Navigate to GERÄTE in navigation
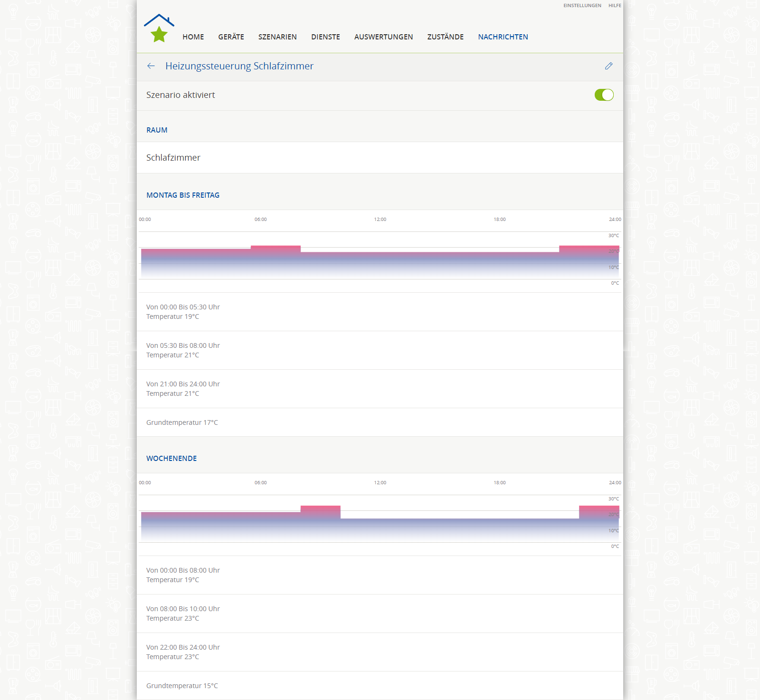Screen dimensions: 760x700 click(231, 37)
